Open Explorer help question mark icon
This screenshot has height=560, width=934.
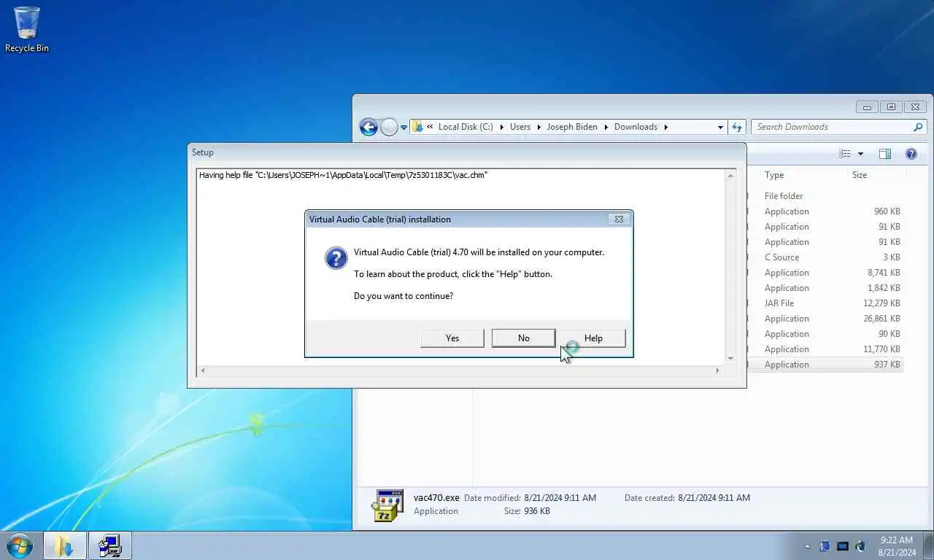(x=911, y=154)
